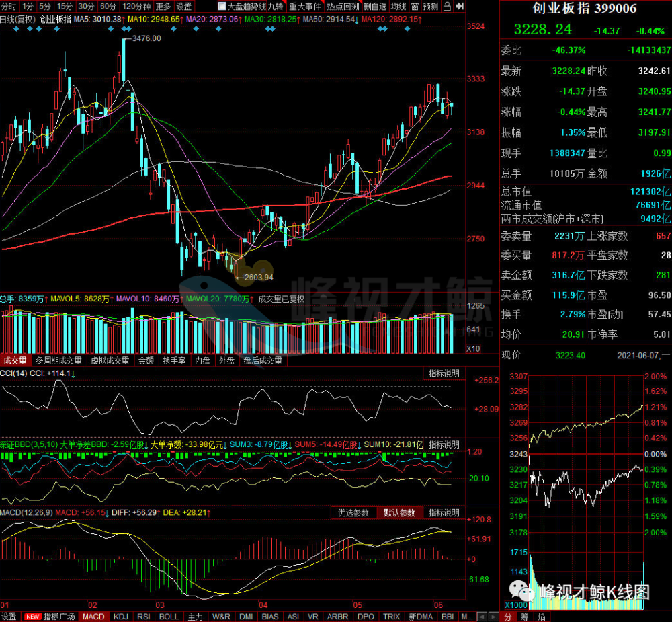
Task: Open the 更多 periods dropdown
Action: (x=163, y=7)
